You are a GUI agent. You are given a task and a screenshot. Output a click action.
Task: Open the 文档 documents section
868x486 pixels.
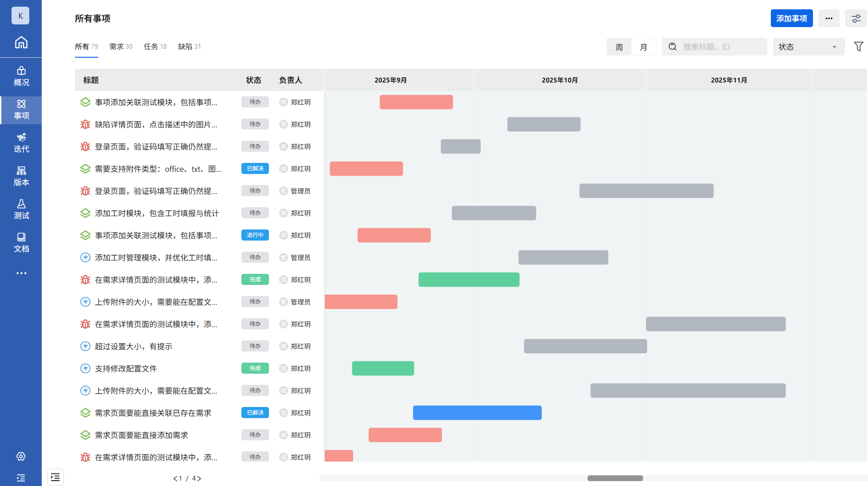pyautogui.click(x=21, y=243)
